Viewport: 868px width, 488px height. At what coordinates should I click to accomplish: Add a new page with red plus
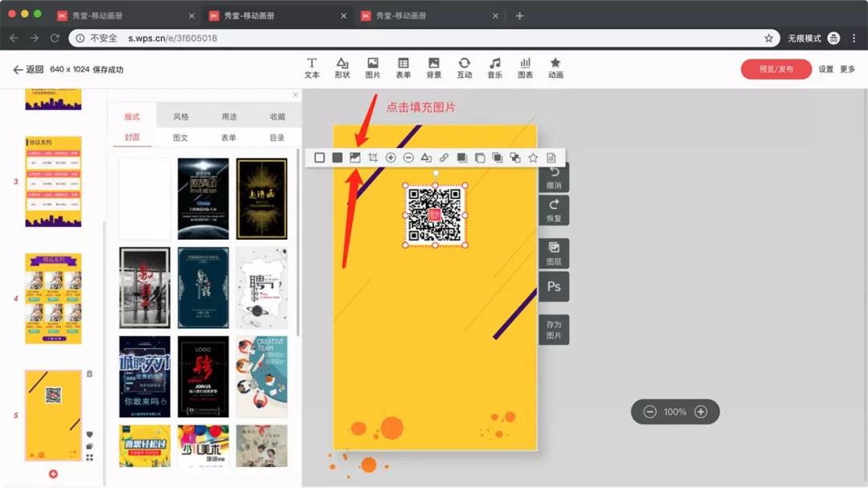pyautogui.click(x=53, y=474)
